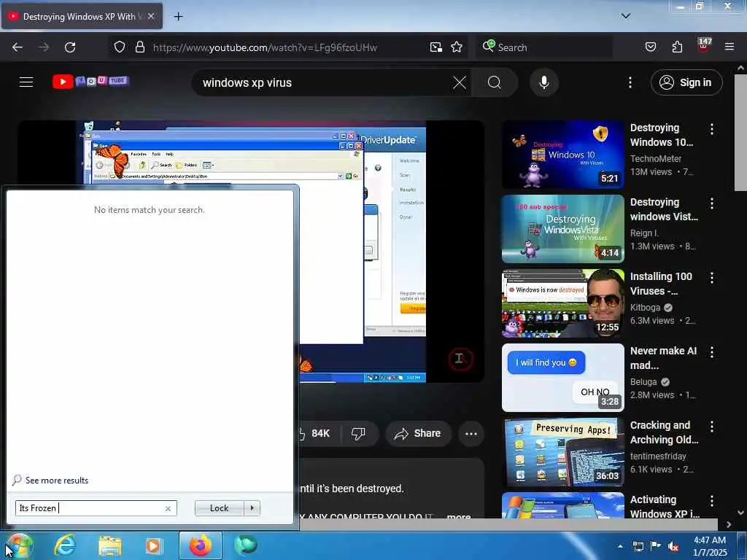This screenshot has width=747, height=560.
Task: Click the taskbar clock showing 4:47 AM
Action: 710,546
